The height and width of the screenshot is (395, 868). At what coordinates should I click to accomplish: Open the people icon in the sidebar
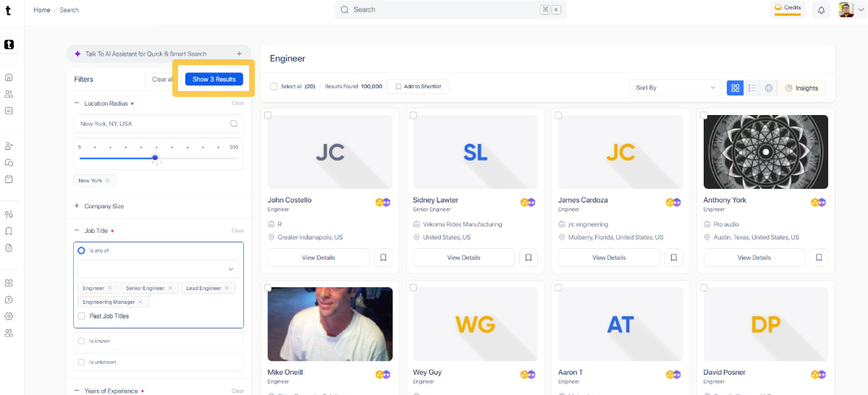coord(9,94)
